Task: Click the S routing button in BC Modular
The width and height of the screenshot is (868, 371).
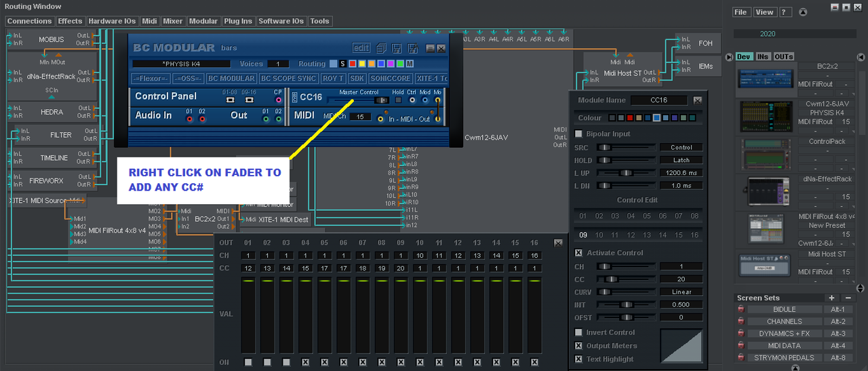Action: [342, 64]
